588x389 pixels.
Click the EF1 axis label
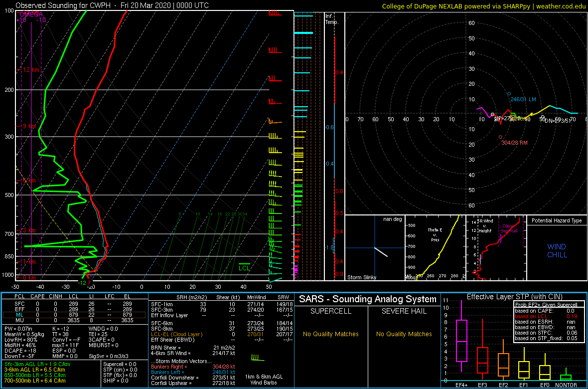pyautogui.click(x=524, y=385)
